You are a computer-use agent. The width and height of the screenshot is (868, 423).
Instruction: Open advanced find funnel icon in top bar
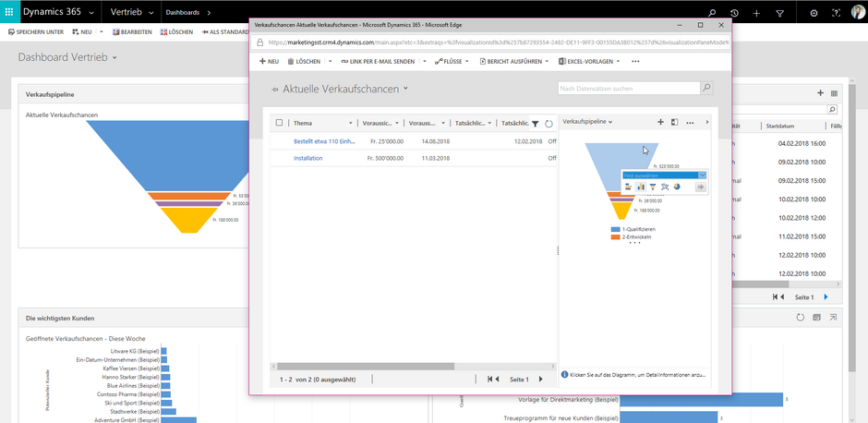(x=780, y=13)
